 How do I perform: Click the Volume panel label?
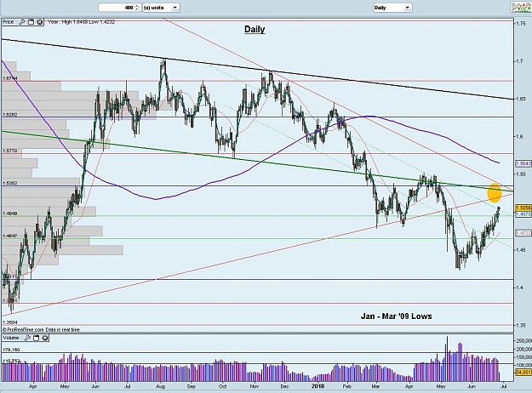[11, 338]
